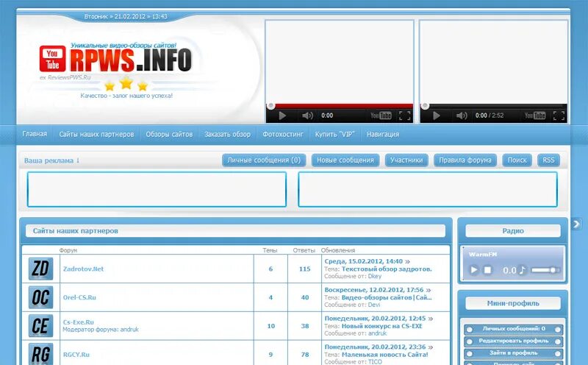This screenshot has height=365, width=588.
Task: Open Личных сообщений: 0 in mini-profile
Action: click(x=513, y=330)
